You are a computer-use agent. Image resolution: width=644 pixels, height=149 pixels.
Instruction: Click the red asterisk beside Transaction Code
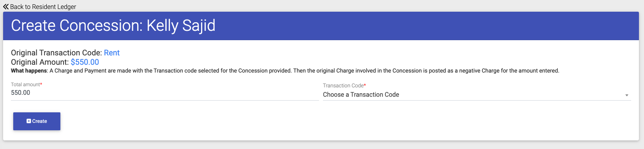[x=365, y=85]
